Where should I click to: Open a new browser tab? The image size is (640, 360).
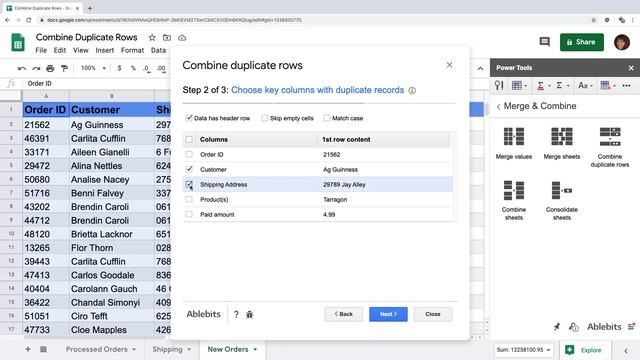[90, 8]
